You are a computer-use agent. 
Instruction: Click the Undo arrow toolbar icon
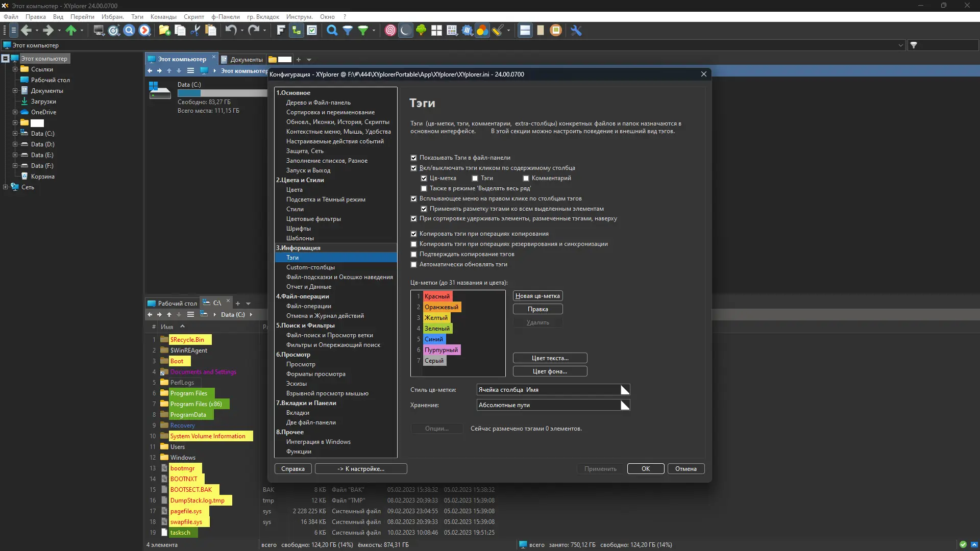(x=231, y=31)
